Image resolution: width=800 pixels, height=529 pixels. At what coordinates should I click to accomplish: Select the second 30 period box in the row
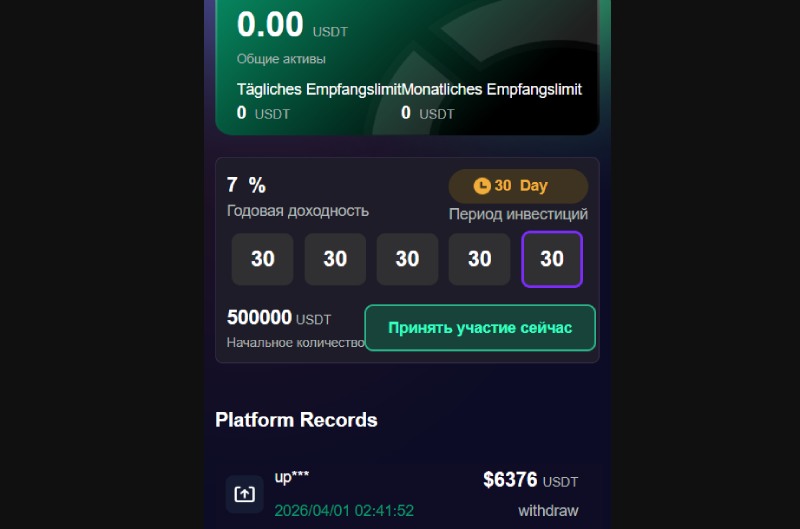(x=335, y=259)
